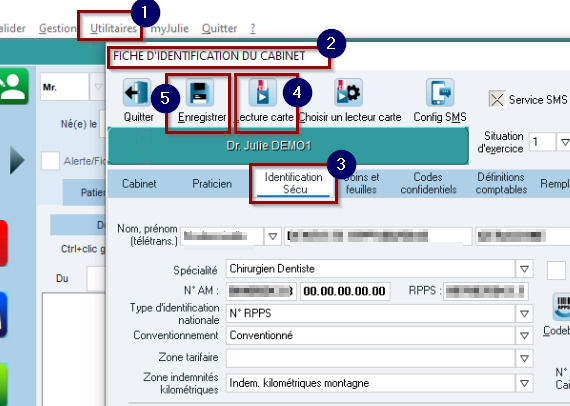Open the Config SMS phone icon
This screenshot has width=570, height=406.
[440, 93]
